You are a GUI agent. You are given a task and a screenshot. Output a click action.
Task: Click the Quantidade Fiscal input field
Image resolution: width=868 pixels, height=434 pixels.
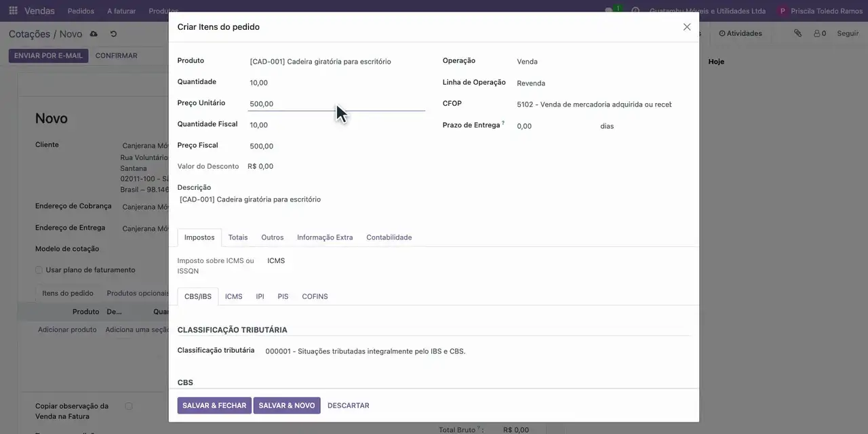pos(336,125)
